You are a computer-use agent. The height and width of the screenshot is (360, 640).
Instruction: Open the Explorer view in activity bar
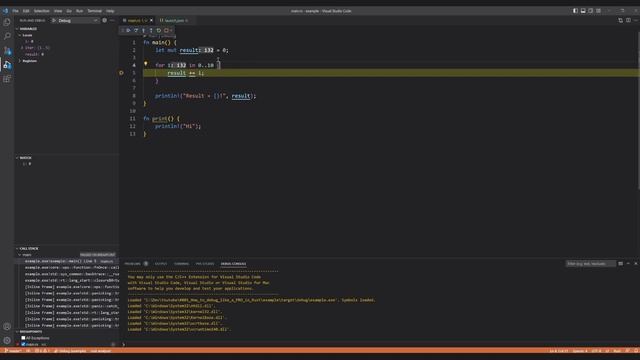point(7,22)
